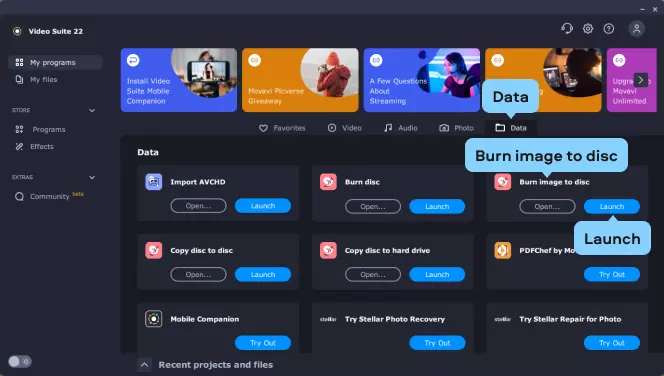Click Open… under Import AVCHD
664x376 pixels.
198,206
